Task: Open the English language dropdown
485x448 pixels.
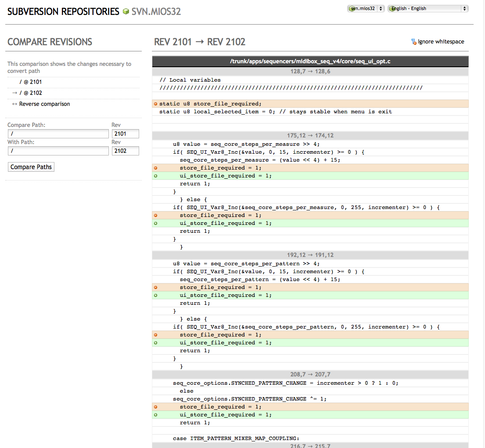Action: pyautogui.click(x=428, y=8)
